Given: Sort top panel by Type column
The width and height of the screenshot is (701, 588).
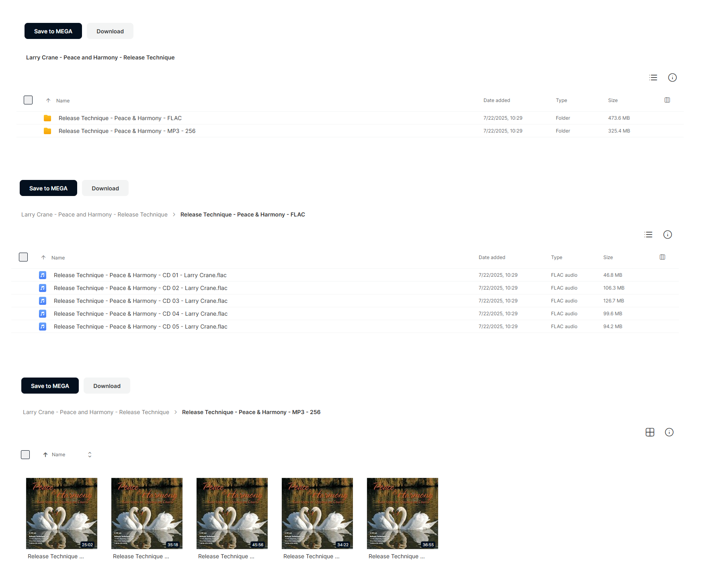Looking at the screenshot, I should (x=562, y=100).
